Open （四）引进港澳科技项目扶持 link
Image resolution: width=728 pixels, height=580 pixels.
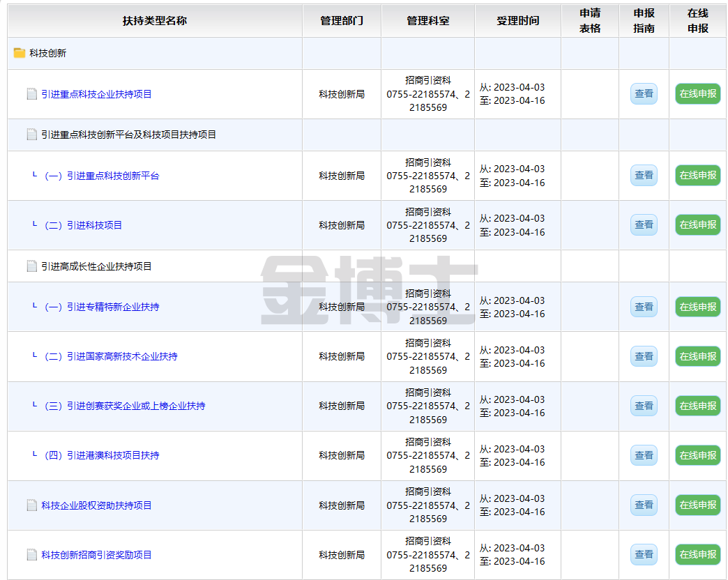(x=101, y=455)
